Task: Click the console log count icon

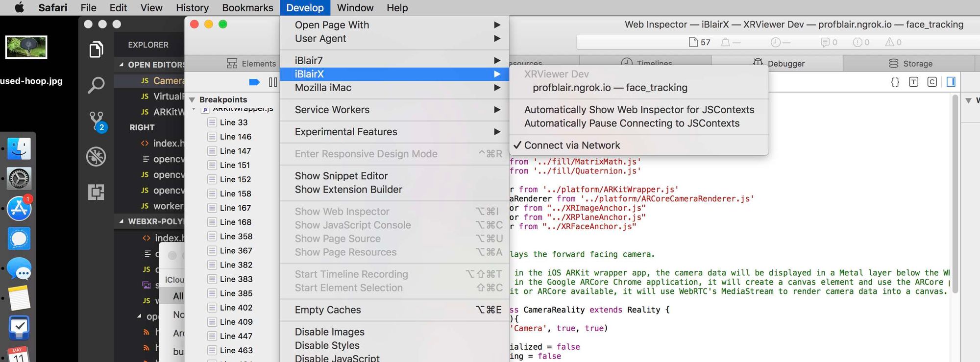Action: tap(829, 42)
